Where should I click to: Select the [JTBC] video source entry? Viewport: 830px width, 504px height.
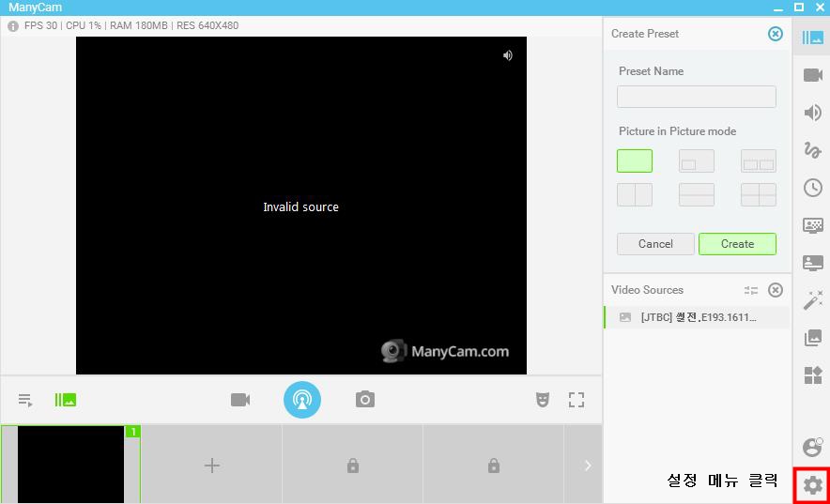tap(697, 317)
